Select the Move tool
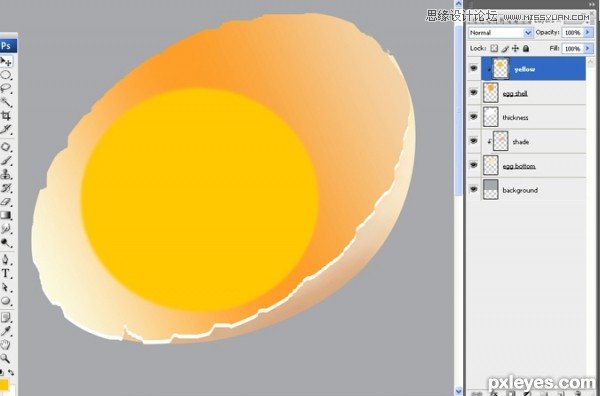 tap(6, 62)
